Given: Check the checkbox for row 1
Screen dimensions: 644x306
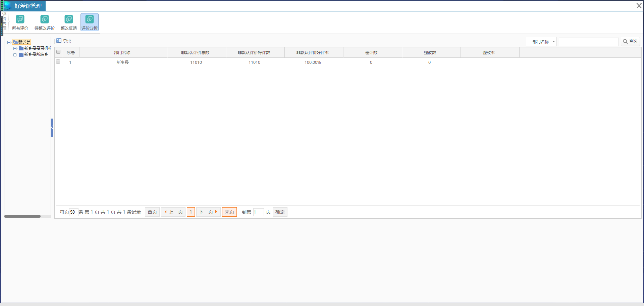Looking at the screenshot, I should 58,62.
